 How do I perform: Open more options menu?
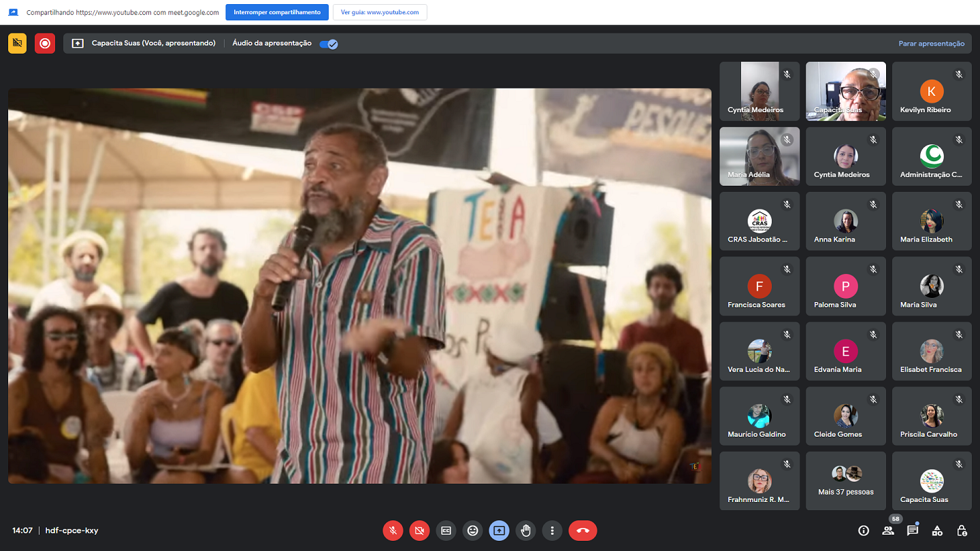tap(552, 531)
